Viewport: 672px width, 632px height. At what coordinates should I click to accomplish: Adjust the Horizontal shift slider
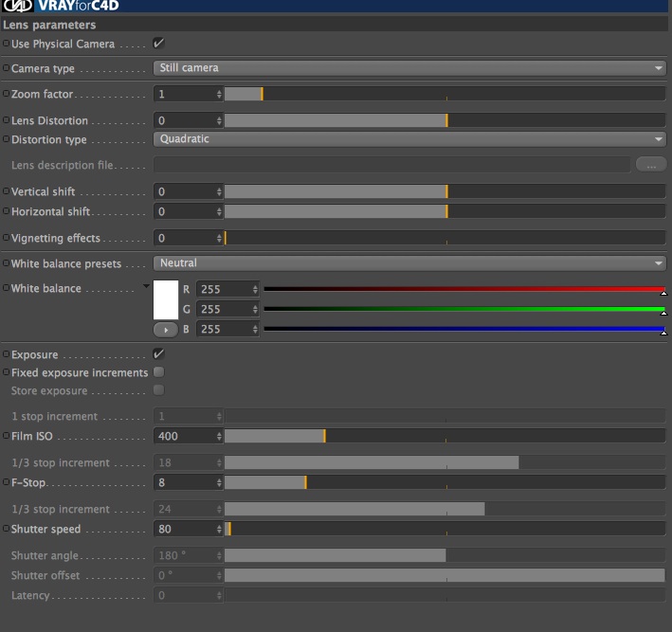coord(445,211)
